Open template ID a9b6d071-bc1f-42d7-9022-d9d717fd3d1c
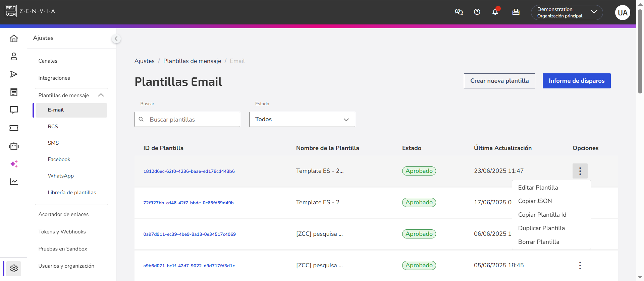 tap(189, 266)
